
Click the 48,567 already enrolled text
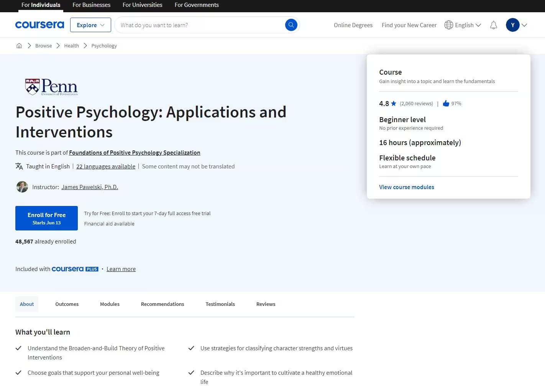click(x=46, y=242)
